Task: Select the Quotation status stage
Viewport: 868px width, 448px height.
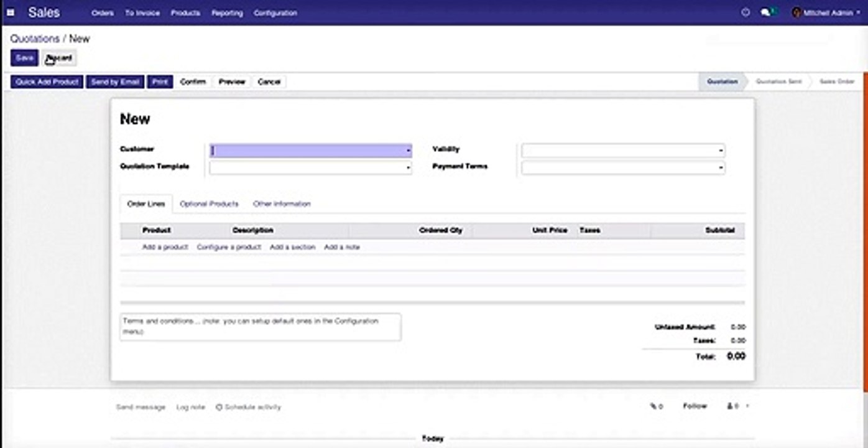Action: point(723,82)
